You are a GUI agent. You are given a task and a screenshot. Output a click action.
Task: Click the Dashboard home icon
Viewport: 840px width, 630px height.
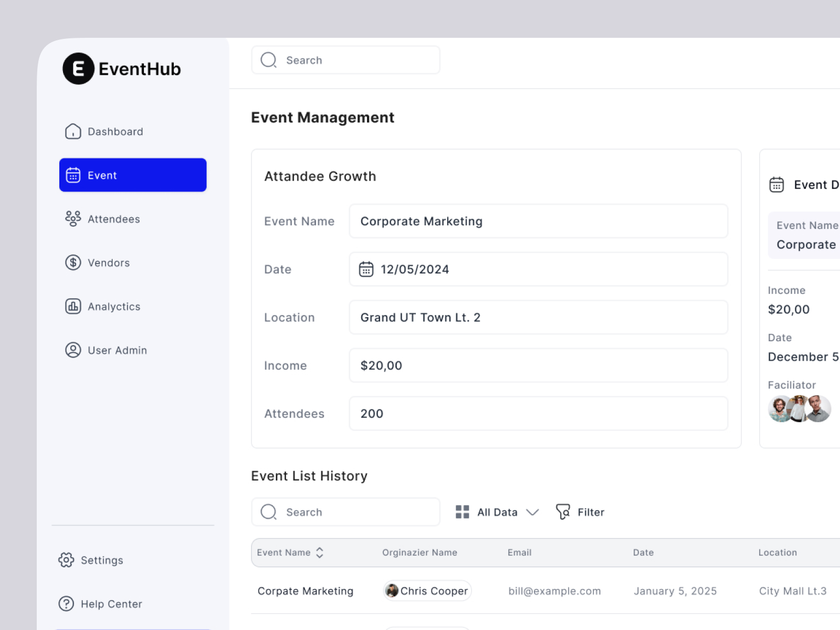73,131
